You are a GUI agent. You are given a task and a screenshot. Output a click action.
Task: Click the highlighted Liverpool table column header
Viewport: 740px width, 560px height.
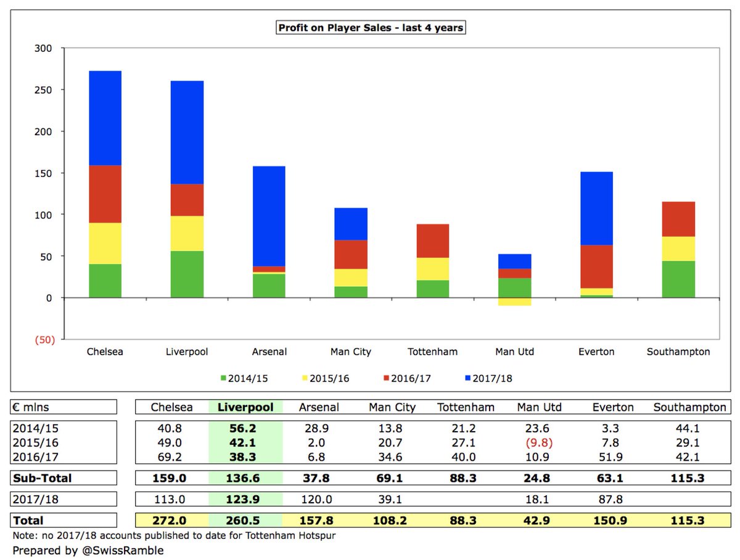point(245,407)
